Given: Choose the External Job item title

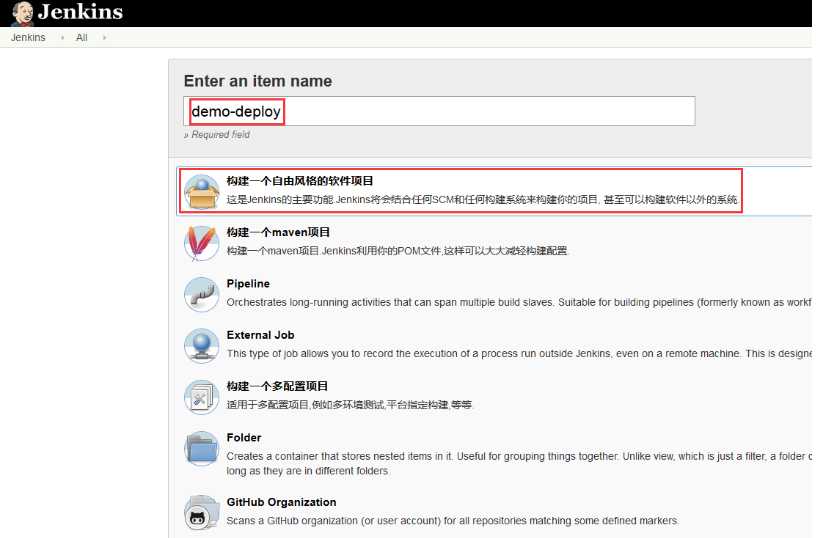Looking at the screenshot, I should 260,335.
